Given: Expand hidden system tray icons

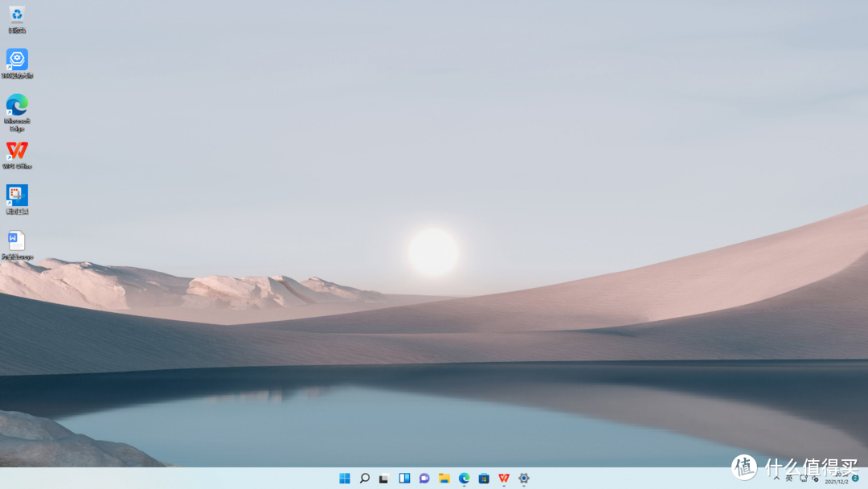Looking at the screenshot, I should (x=777, y=479).
